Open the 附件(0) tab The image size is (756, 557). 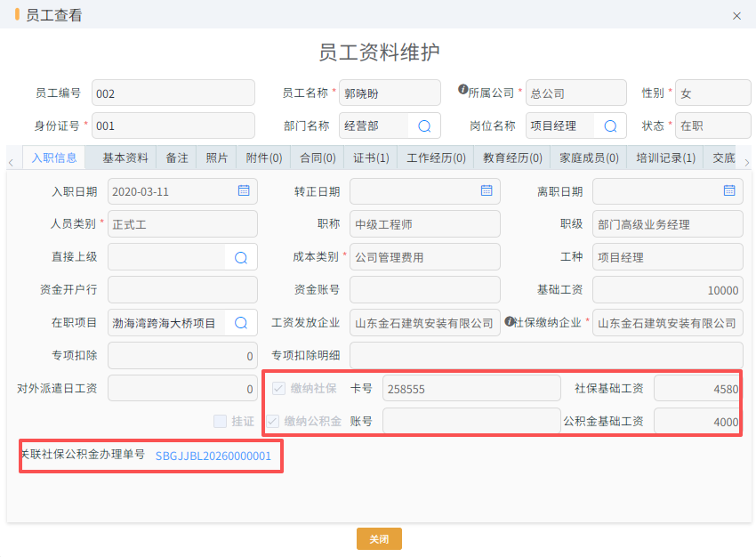point(264,157)
